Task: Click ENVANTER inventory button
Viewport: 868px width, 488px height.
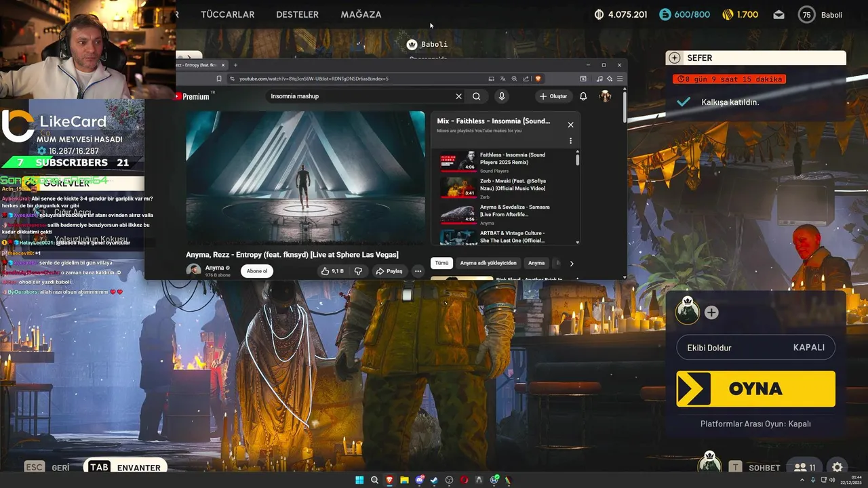Action: [x=125, y=467]
